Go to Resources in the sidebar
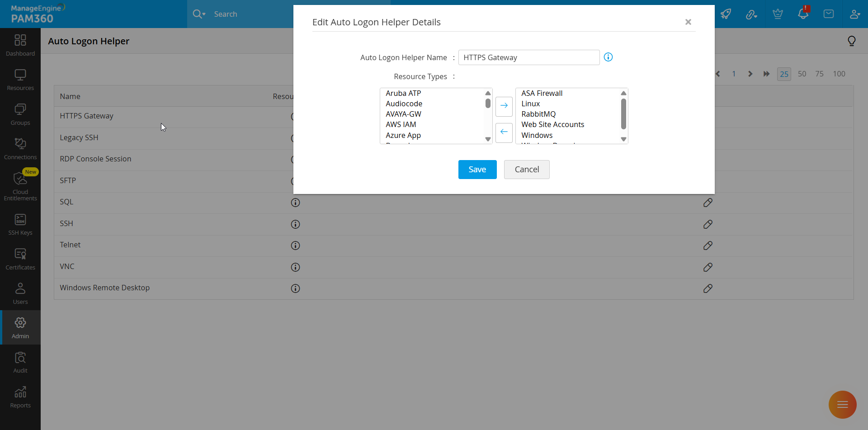This screenshot has height=430, width=868. tap(20, 80)
